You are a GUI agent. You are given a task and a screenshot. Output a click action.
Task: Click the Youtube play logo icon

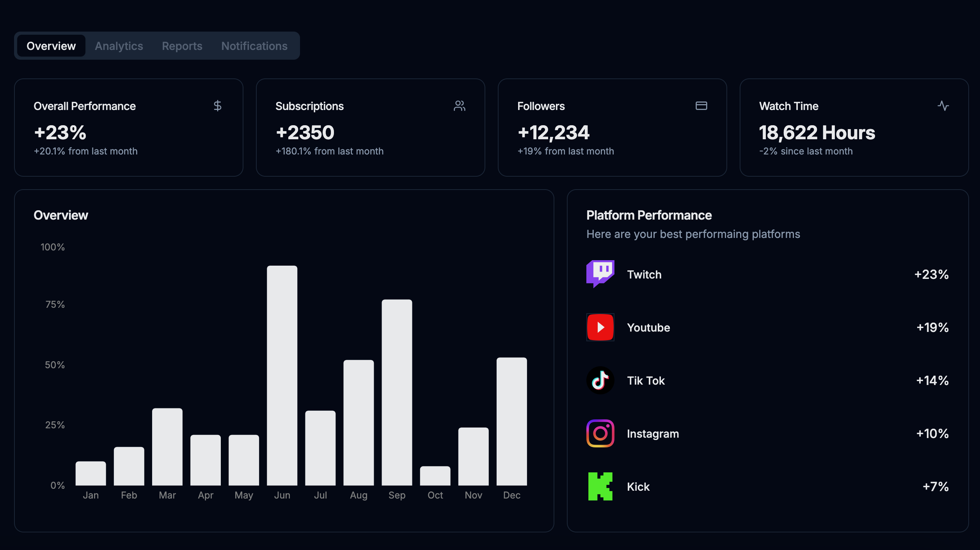pos(600,327)
